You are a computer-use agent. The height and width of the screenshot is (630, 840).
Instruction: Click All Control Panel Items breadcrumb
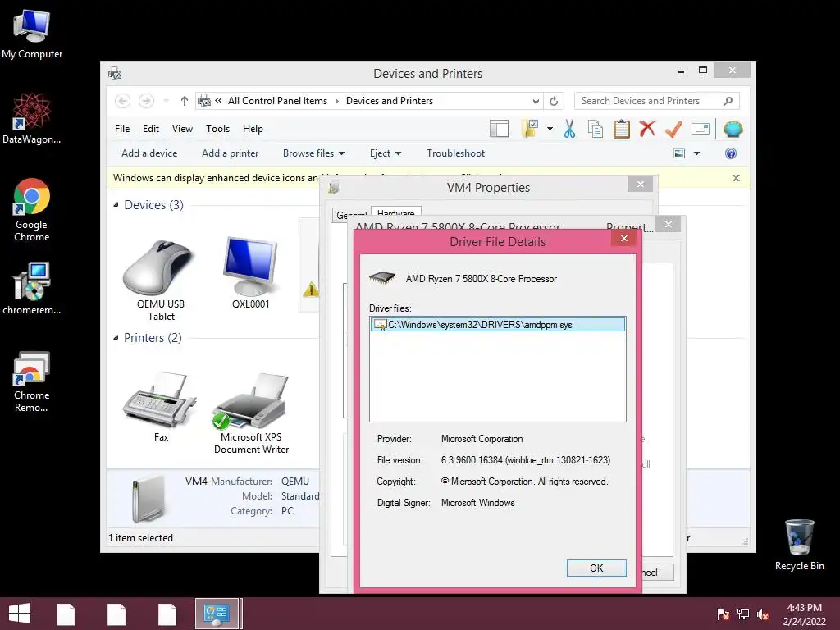click(x=277, y=101)
